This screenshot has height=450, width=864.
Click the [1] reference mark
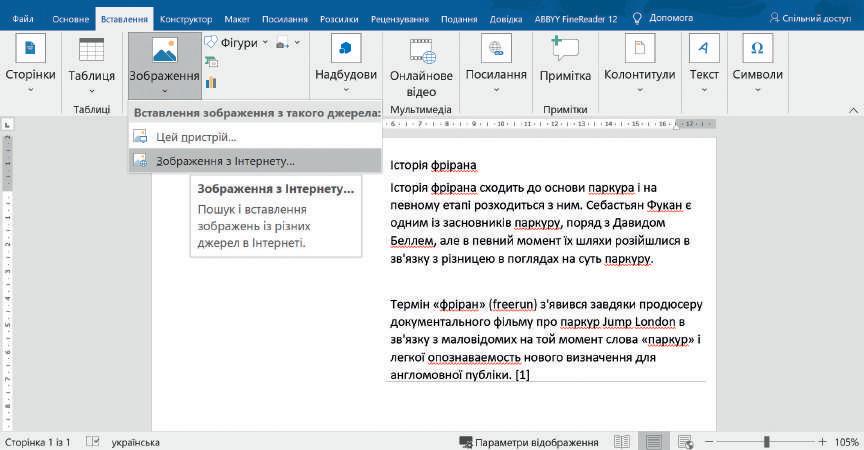pyautogui.click(x=522, y=375)
